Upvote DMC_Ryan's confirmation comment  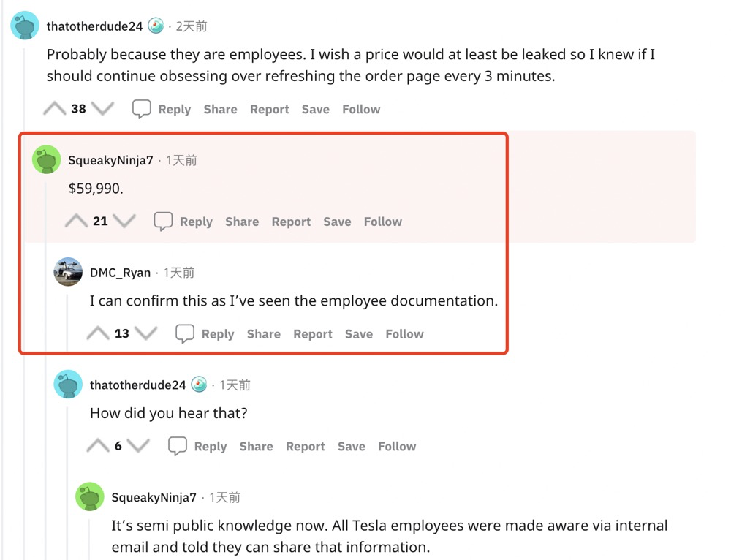click(98, 334)
